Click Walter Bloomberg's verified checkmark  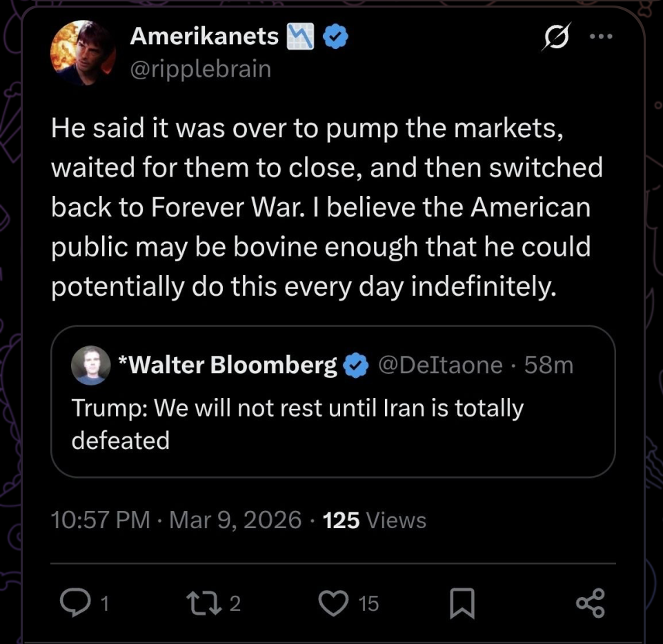pyautogui.click(x=356, y=365)
